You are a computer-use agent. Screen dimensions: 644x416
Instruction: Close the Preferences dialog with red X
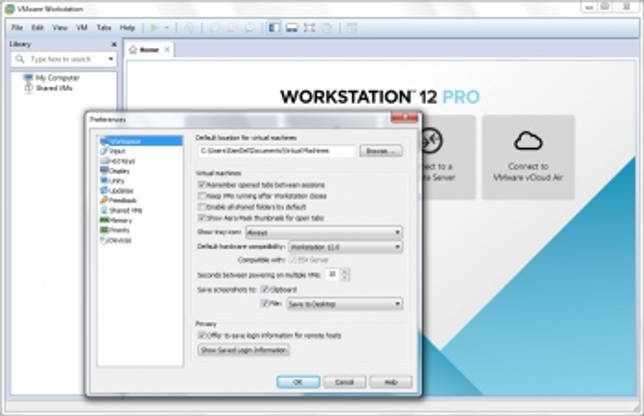(404, 118)
